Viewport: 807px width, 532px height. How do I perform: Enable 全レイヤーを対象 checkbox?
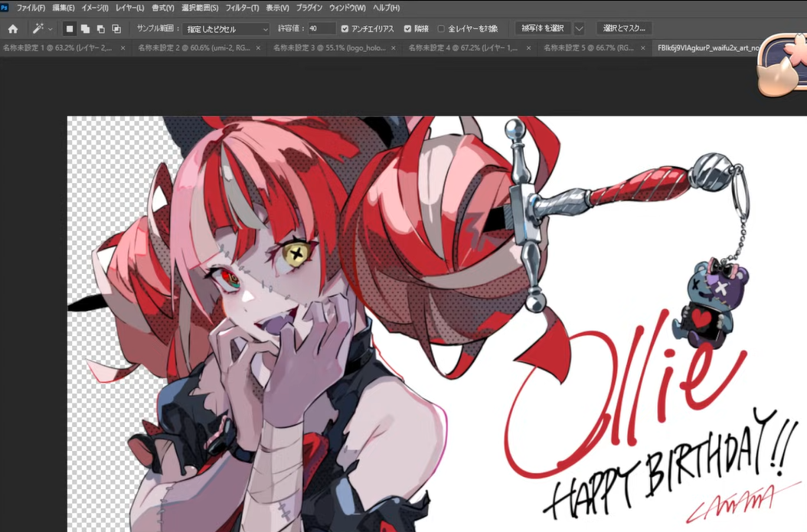[441, 29]
